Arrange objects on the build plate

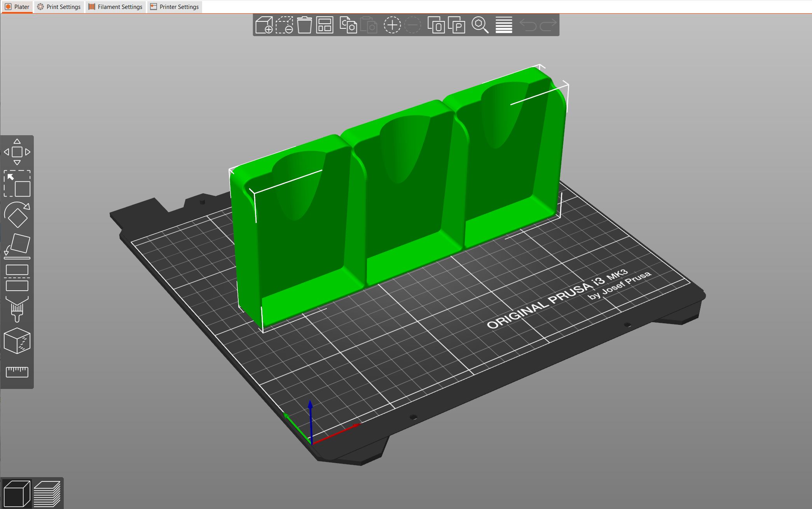point(325,25)
